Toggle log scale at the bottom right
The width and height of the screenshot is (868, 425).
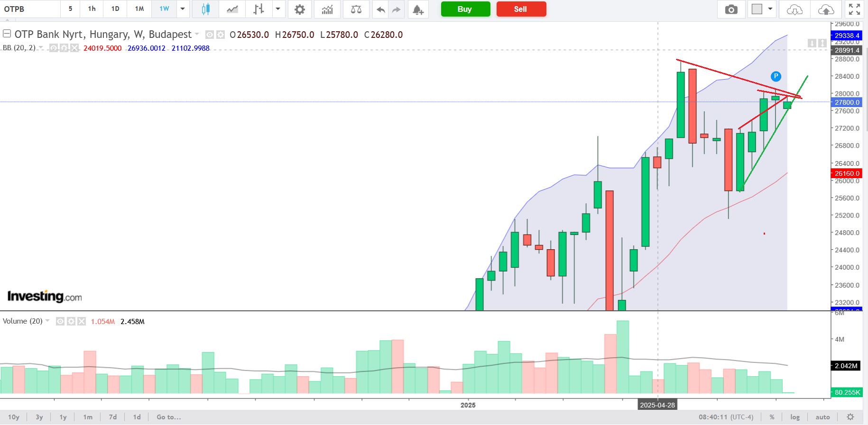click(x=795, y=417)
